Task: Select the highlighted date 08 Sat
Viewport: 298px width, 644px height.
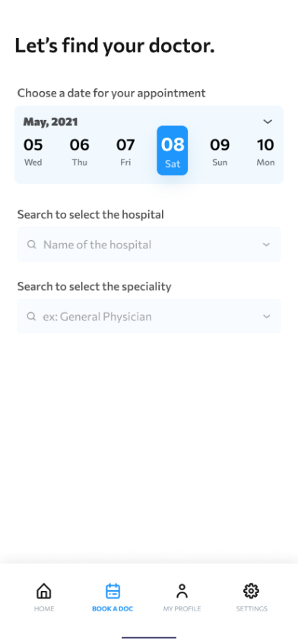Action: 173,150
